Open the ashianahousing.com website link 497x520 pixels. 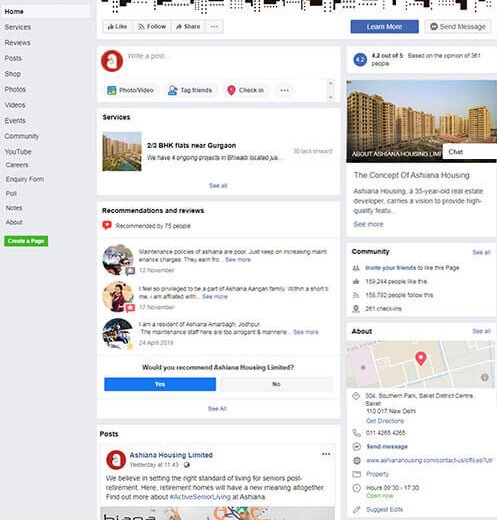[x=429, y=460]
